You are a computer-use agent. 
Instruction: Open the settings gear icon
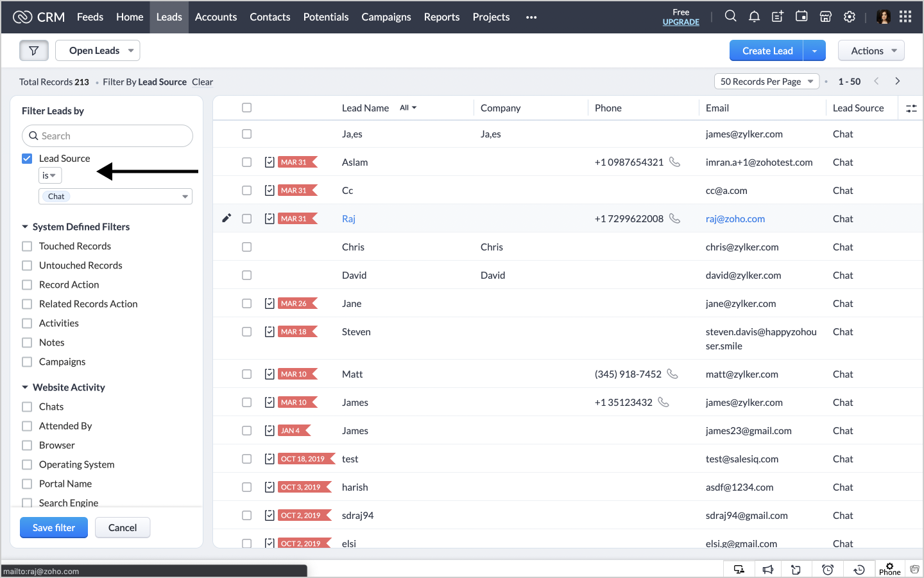click(x=850, y=17)
